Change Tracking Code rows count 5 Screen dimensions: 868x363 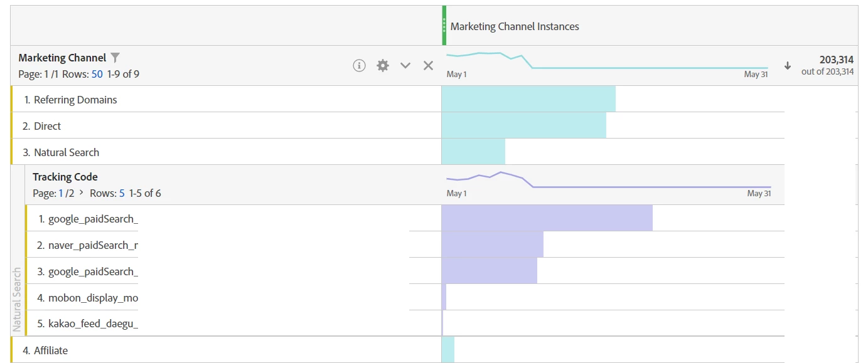(122, 193)
